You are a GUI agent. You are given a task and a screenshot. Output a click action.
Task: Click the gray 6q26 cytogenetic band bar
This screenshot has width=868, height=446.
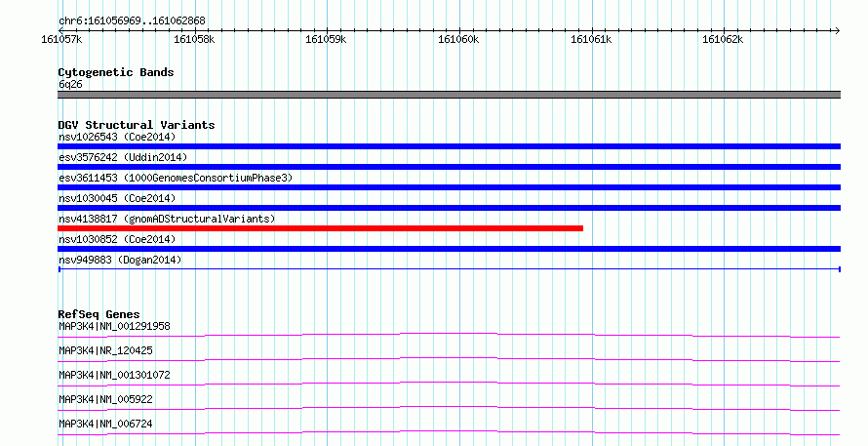[x=449, y=95]
